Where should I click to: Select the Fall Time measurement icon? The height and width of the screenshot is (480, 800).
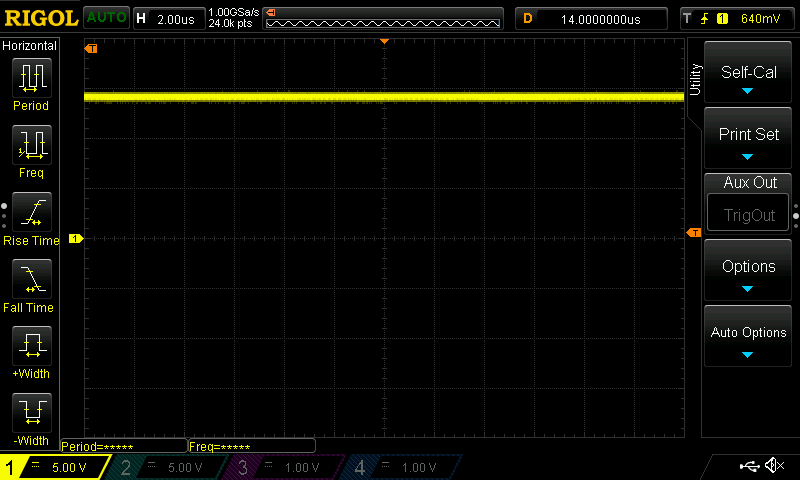pos(32,279)
